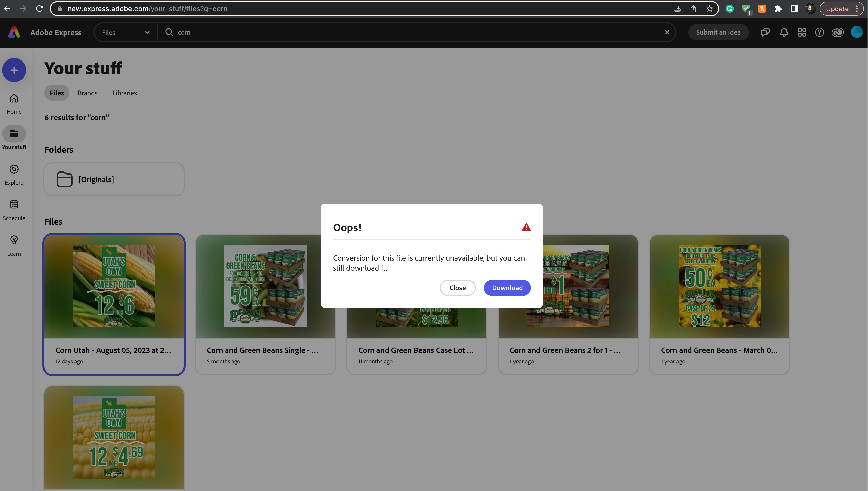Image resolution: width=868 pixels, height=491 pixels.
Task: Click the blue plus create button
Action: coord(14,70)
